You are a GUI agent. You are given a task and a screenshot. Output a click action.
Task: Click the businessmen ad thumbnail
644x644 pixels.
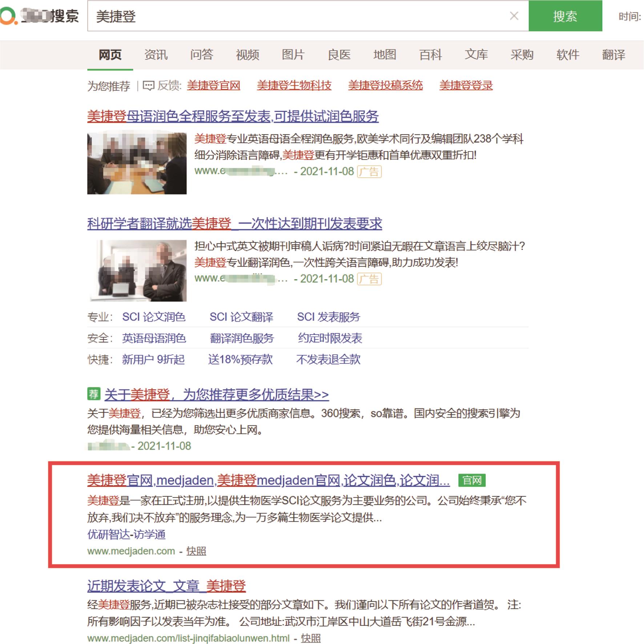[137, 270]
